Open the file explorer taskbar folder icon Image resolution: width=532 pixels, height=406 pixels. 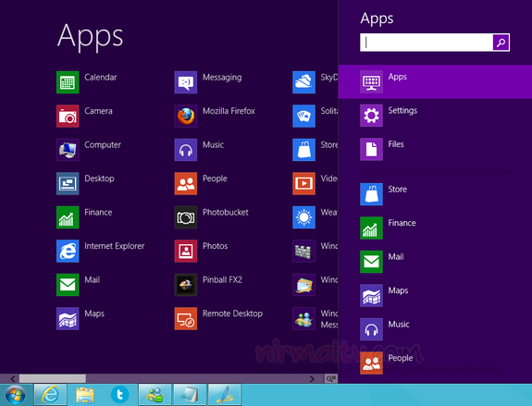85,395
